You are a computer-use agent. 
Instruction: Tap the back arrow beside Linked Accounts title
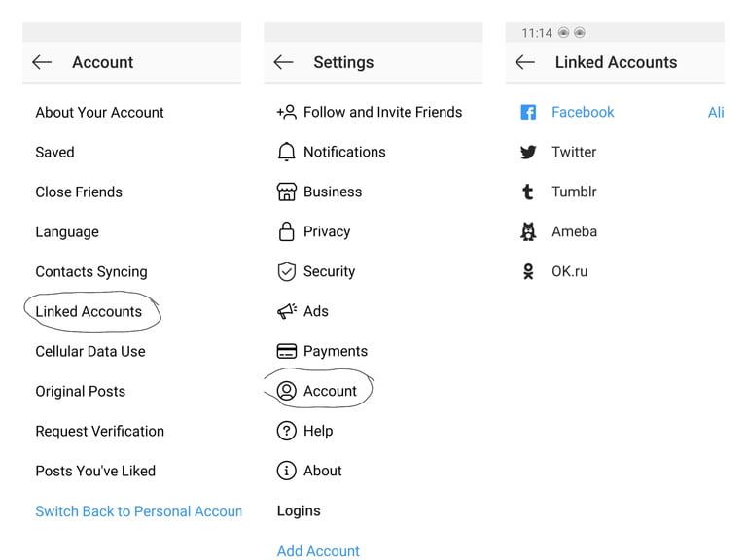pyautogui.click(x=524, y=62)
